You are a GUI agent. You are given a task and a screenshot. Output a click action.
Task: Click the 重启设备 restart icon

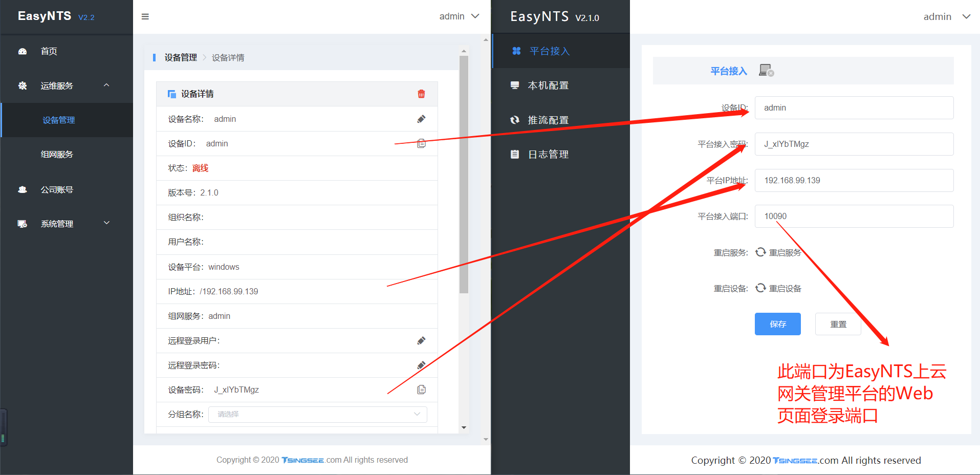761,288
